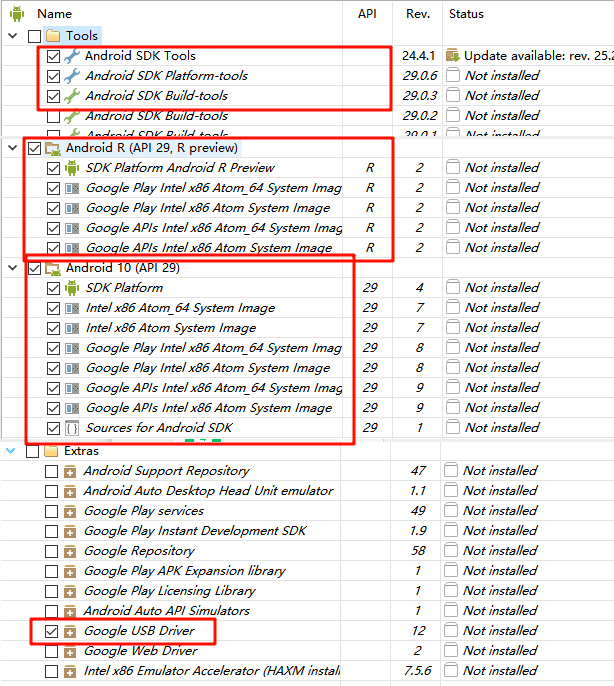Click the Extras folder icon

tap(51, 451)
